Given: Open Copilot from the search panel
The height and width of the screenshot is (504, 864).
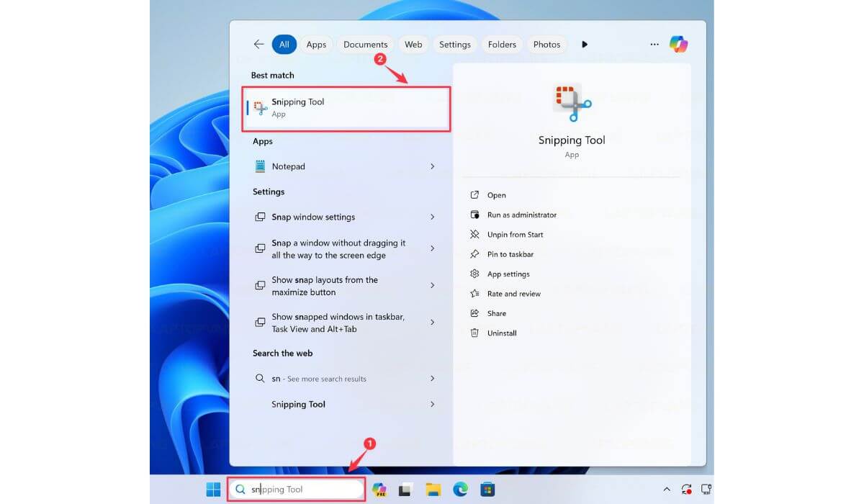Looking at the screenshot, I should pyautogui.click(x=678, y=44).
